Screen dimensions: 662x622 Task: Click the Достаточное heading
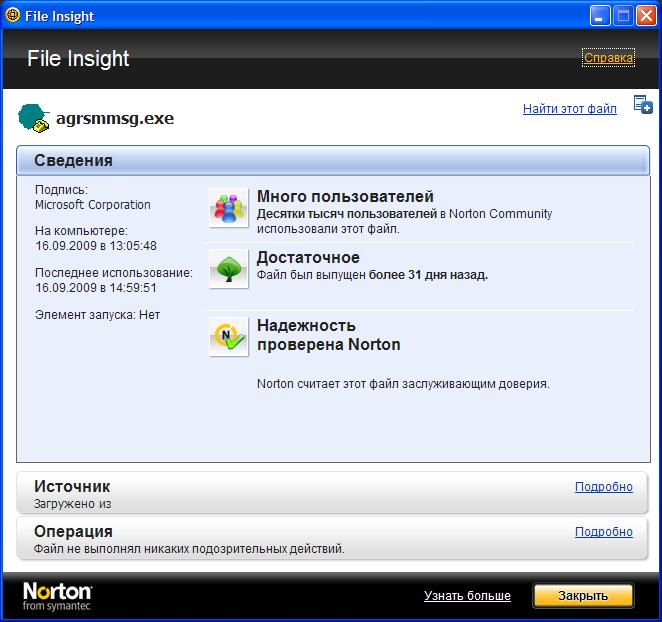tap(308, 258)
